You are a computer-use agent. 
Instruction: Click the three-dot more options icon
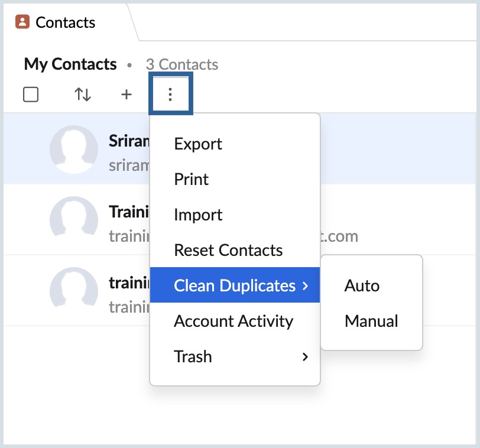170,95
